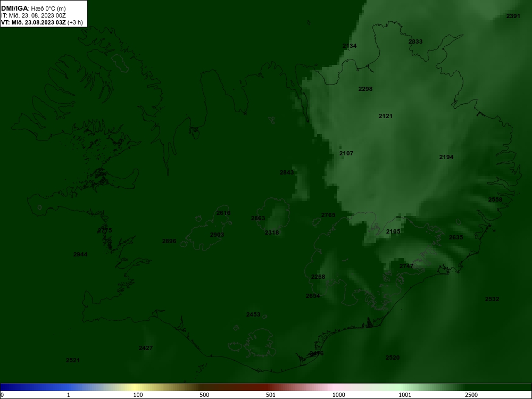Viewport: 532px width, 399px height.
Task: Select the 2616 map label
Action: [x=223, y=213]
